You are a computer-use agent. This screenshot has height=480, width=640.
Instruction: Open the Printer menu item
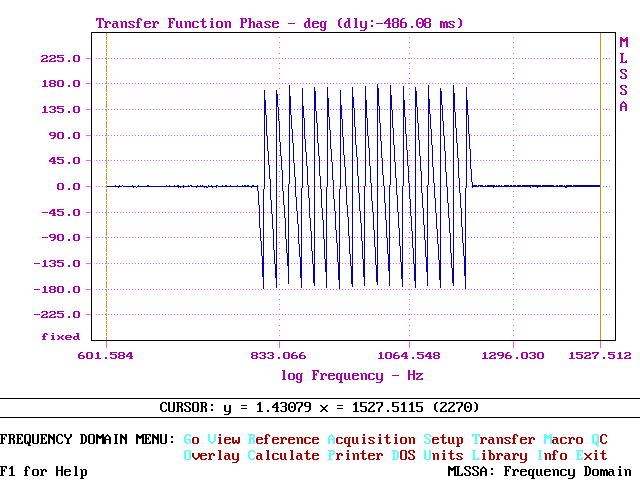click(x=356, y=456)
